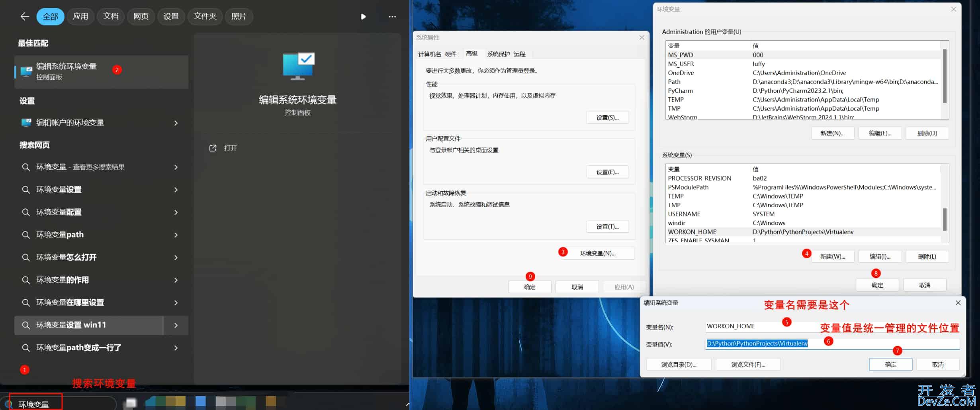Click the 用户配置文件 设置(E)... button
The height and width of the screenshot is (410, 980).
click(x=607, y=172)
